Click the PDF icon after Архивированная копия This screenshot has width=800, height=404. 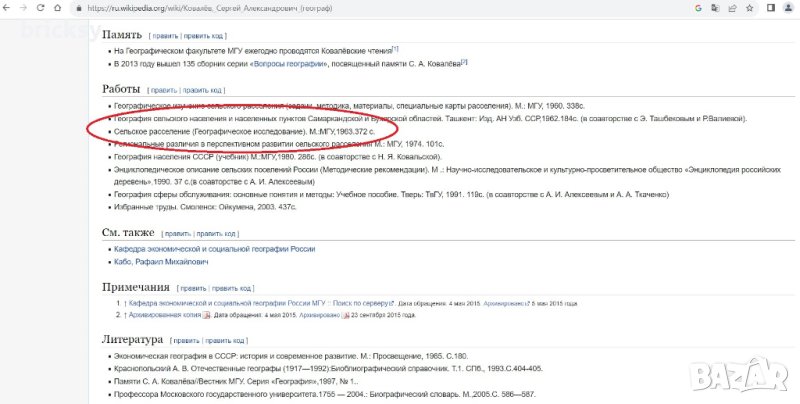[207, 314]
